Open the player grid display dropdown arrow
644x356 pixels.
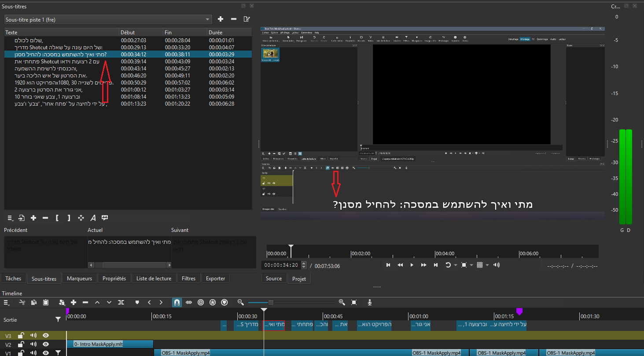[x=487, y=265]
